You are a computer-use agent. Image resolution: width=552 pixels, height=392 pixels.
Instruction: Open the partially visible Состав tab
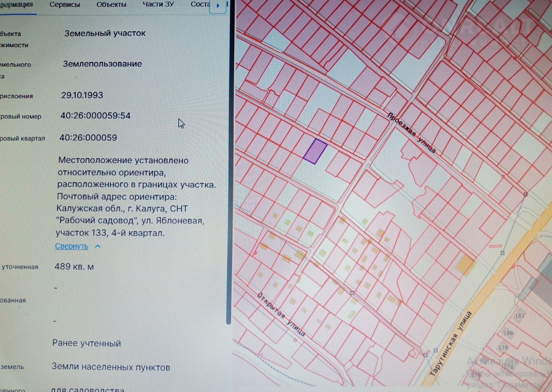pos(201,5)
